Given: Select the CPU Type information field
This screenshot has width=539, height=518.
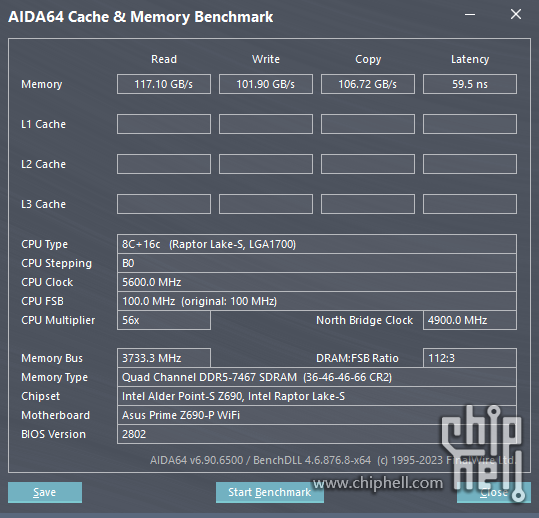Looking at the screenshot, I should [317, 244].
